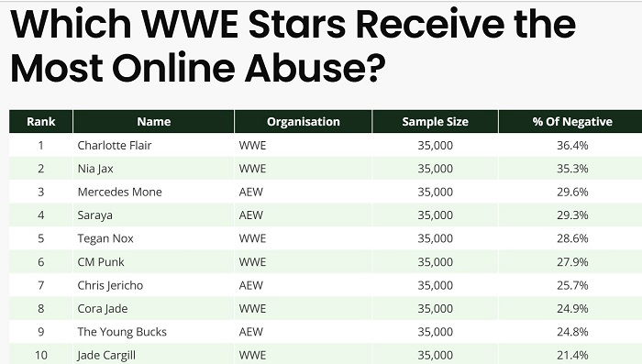Select the Nia Jax row name
Viewport: 642px width, 364px height.
95,169
